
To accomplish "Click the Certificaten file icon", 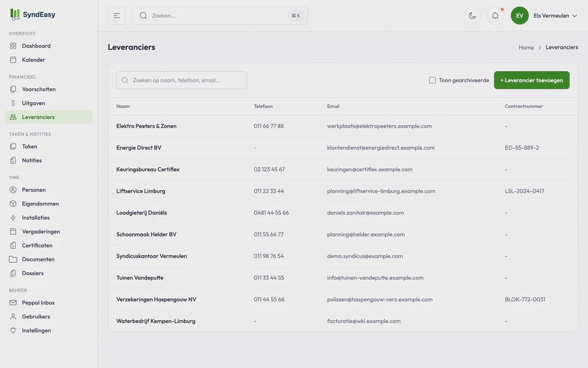I will click(x=13, y=246).
